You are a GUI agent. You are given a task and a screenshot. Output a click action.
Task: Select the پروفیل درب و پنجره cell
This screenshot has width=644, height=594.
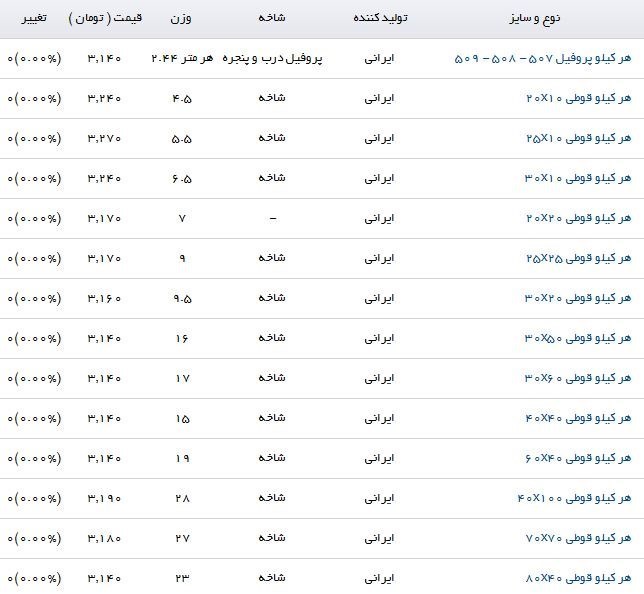[x=272, y=59]
